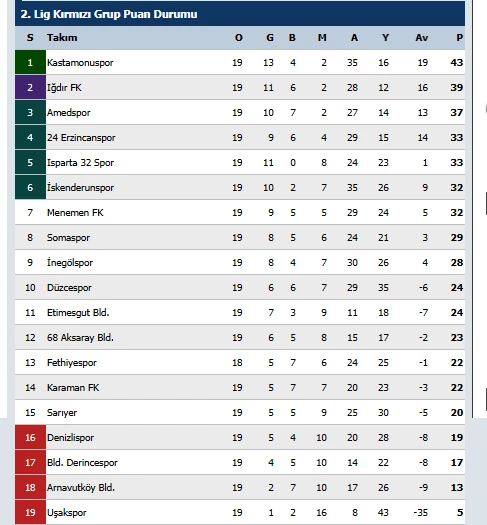Open the Menemen FK team link
This screenshot has width=487, height=525.
point(75,213)
